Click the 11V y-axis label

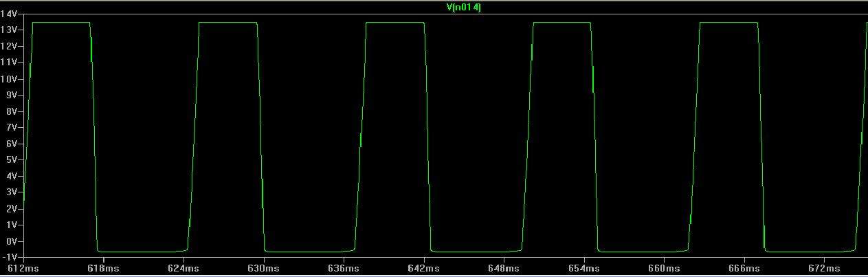[x=9, y=63]
